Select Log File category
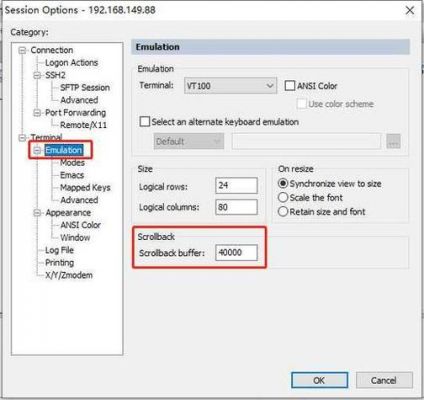The height and width of the screenshot is (400, 424). (x=59, y=250)
